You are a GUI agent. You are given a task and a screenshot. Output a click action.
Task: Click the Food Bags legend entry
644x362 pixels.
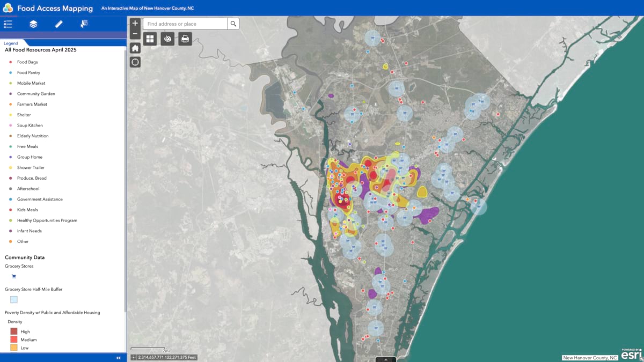pos(27,62)
